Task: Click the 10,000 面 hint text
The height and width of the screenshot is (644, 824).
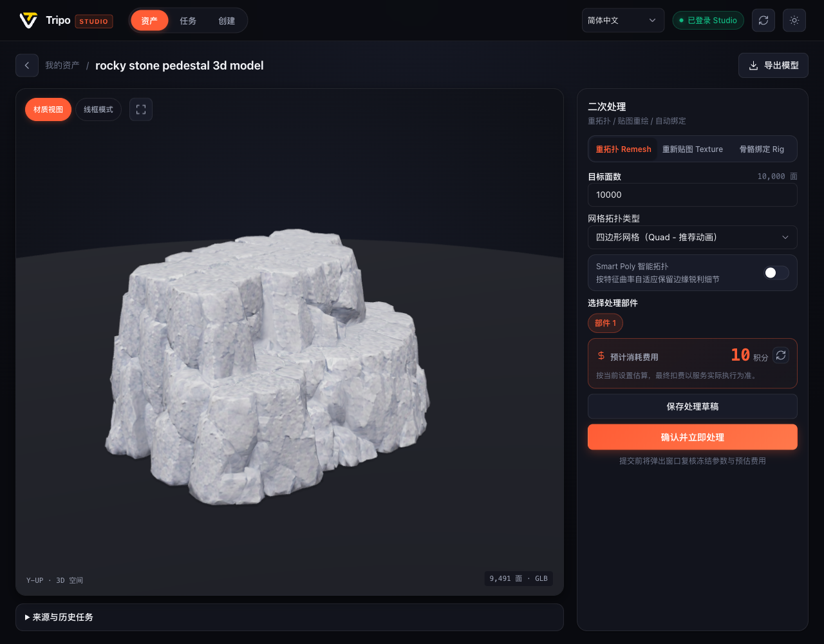Action: coord(778,176)
